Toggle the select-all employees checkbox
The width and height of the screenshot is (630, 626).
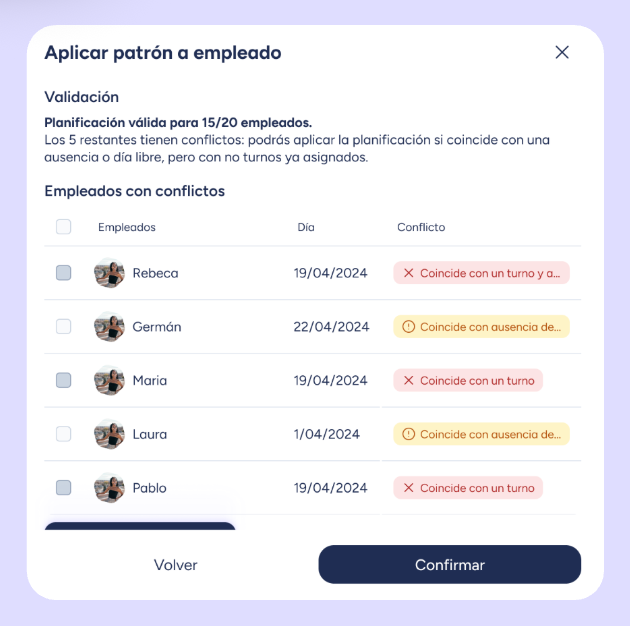[64, 227]
